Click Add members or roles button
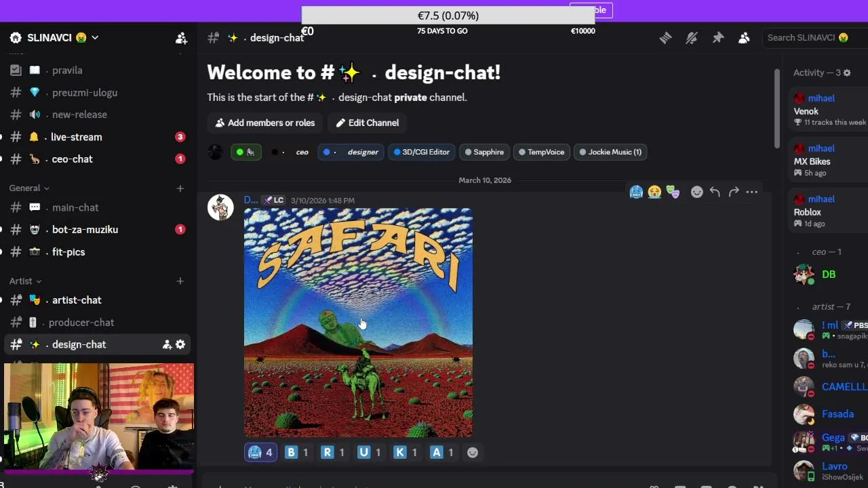 click(x=265, y=123)
